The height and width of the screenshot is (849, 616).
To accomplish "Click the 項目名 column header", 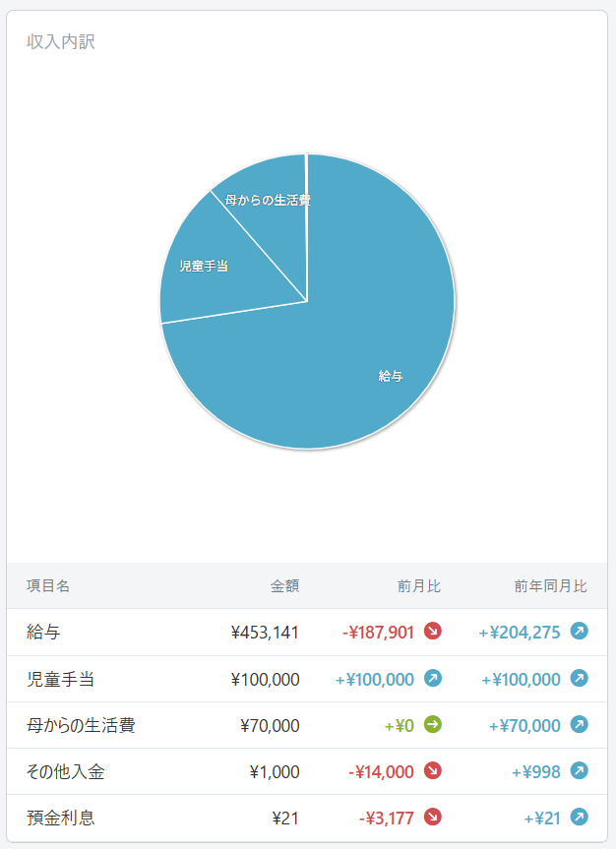I will tap(48, 586).
